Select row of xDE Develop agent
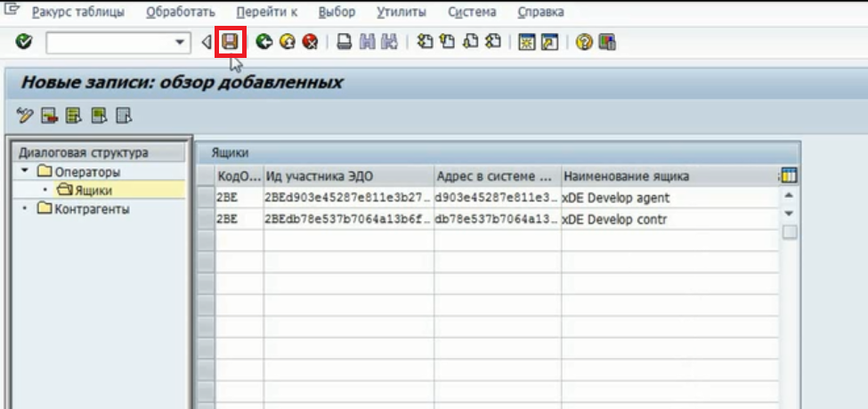Image resolution: width=868 pixels, height=409 pixels. 205,198
